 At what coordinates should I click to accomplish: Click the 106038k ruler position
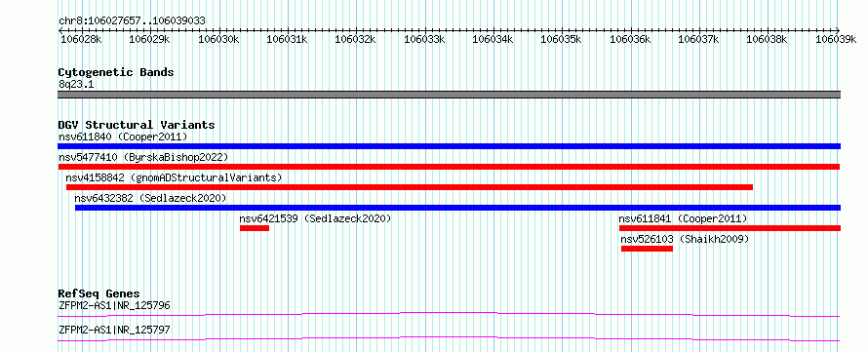coord(768,39)
